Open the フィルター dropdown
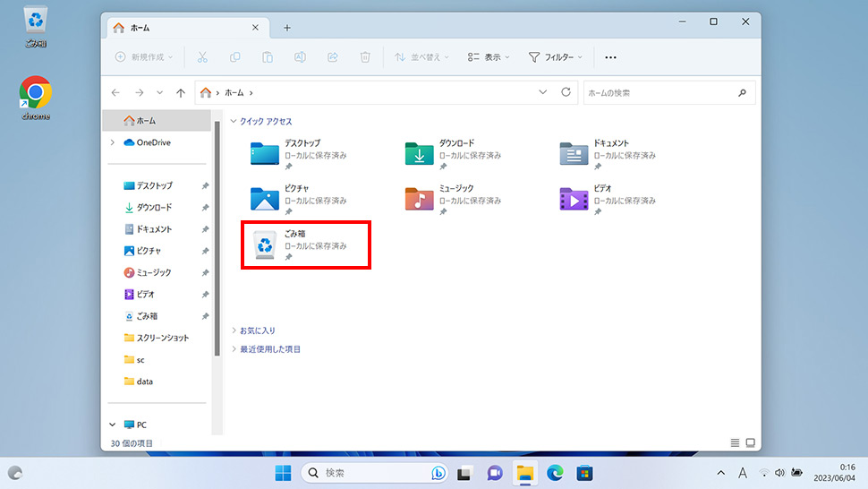The width and height of the screenshot is (868, 489). 555,57
